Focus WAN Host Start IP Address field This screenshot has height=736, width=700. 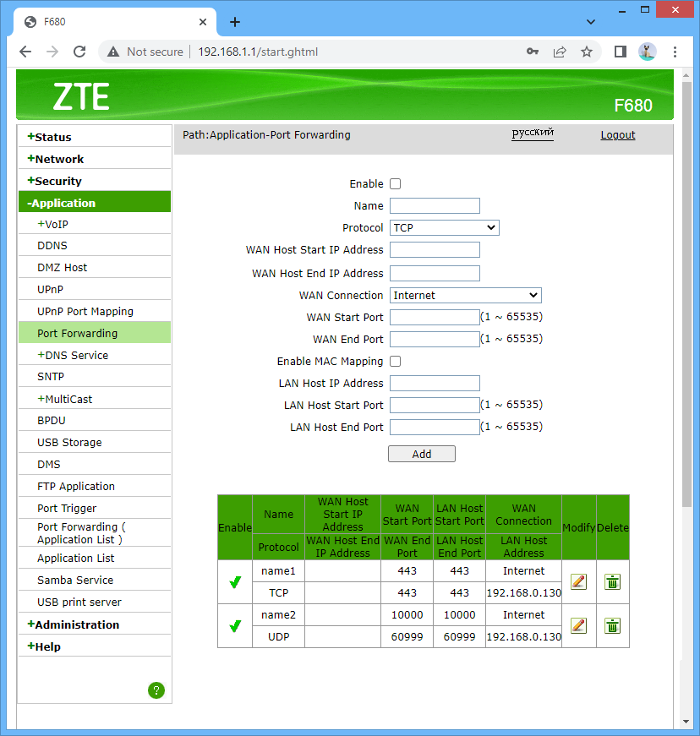click(435, 250)
